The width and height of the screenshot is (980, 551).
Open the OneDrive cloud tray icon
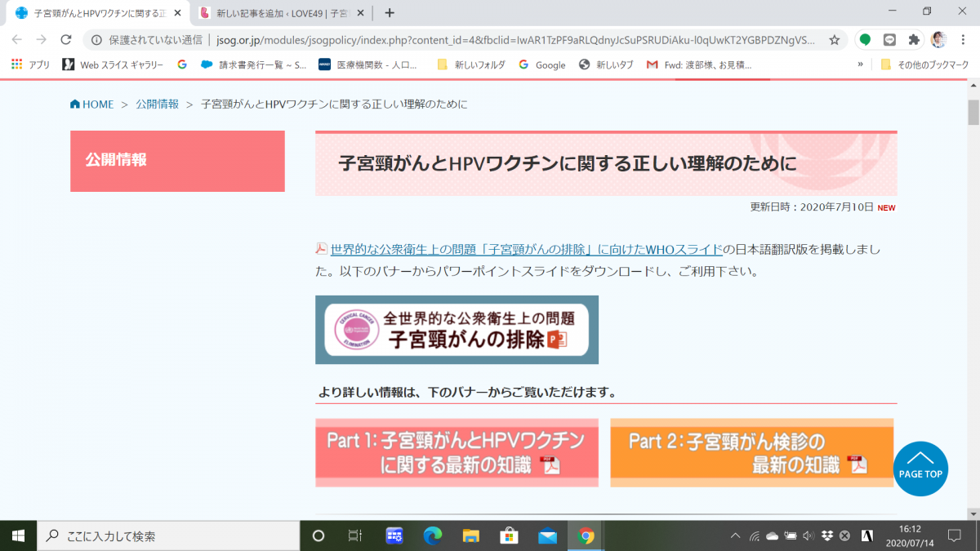(x=773, y=535)
